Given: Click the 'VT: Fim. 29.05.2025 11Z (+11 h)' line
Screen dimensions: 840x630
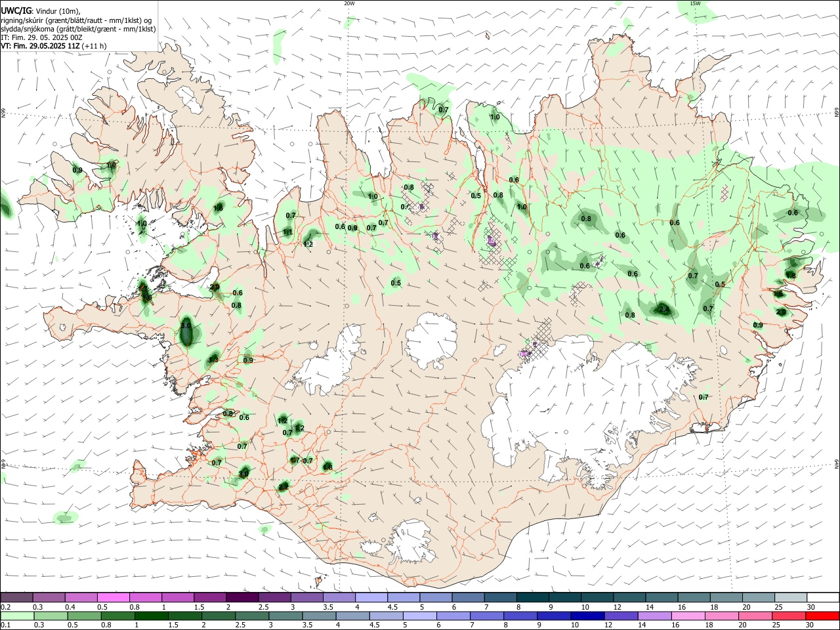Looking at the screenshot, I should (54, 46).
